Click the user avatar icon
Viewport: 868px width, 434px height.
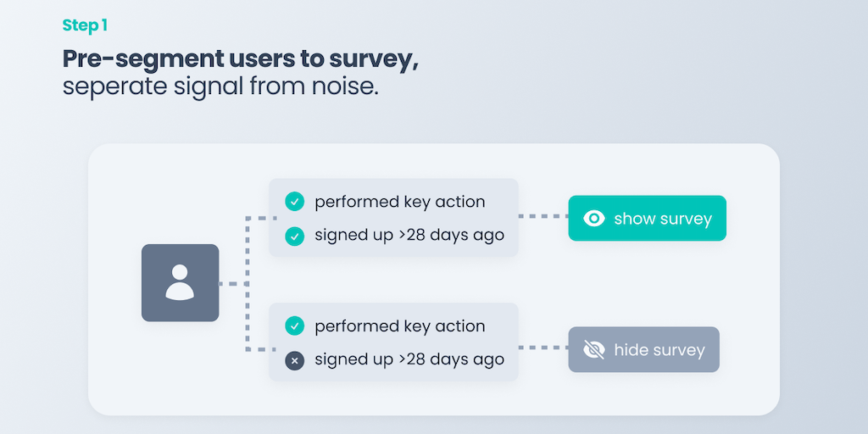point(180,282)
